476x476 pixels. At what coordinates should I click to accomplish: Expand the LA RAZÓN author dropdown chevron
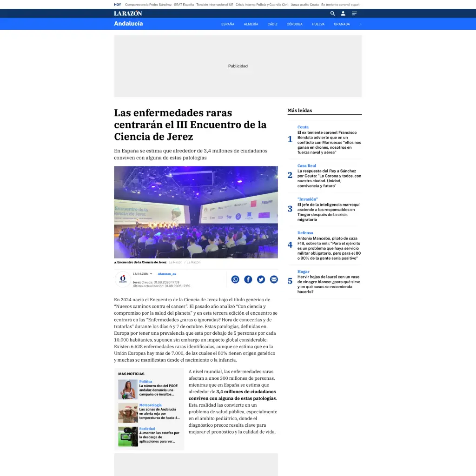(151, 274)
